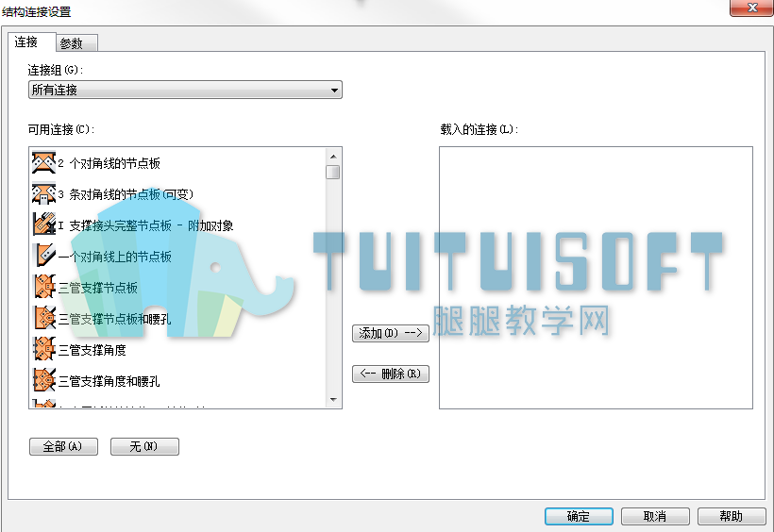Screen dimensions: 774x532
Task: Choose the I 支撑接头完整节点板 - 附加对象 icon
Action: 44,225
